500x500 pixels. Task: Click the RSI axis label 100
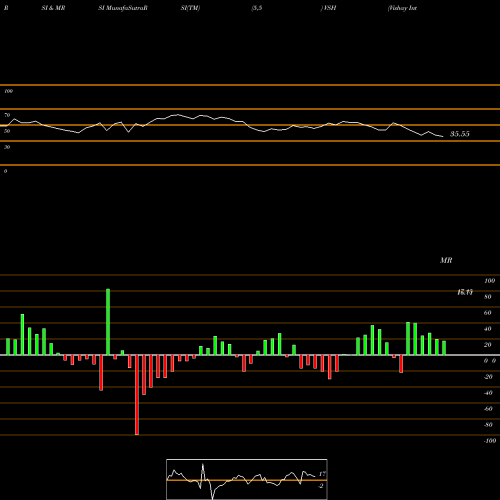tap(9, 91)
